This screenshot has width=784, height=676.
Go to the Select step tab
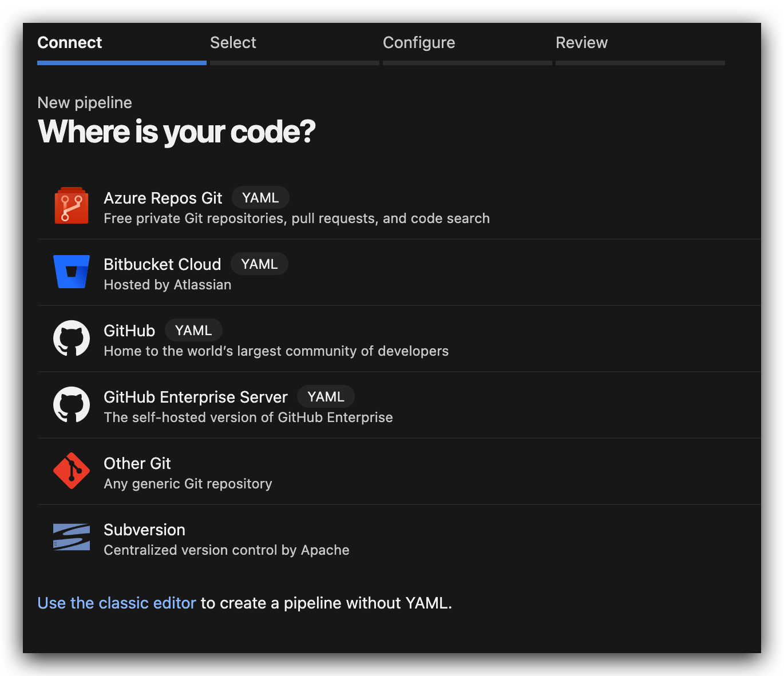coord(233,43)
